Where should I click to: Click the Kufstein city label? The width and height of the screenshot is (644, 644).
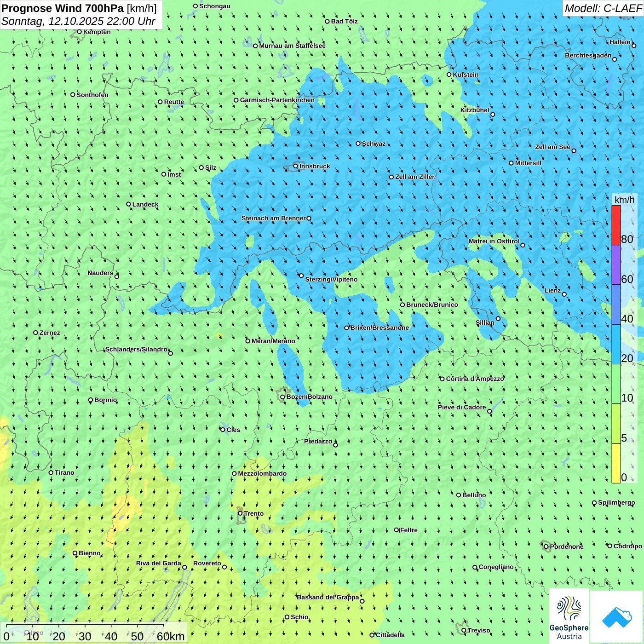pos(466,75)
